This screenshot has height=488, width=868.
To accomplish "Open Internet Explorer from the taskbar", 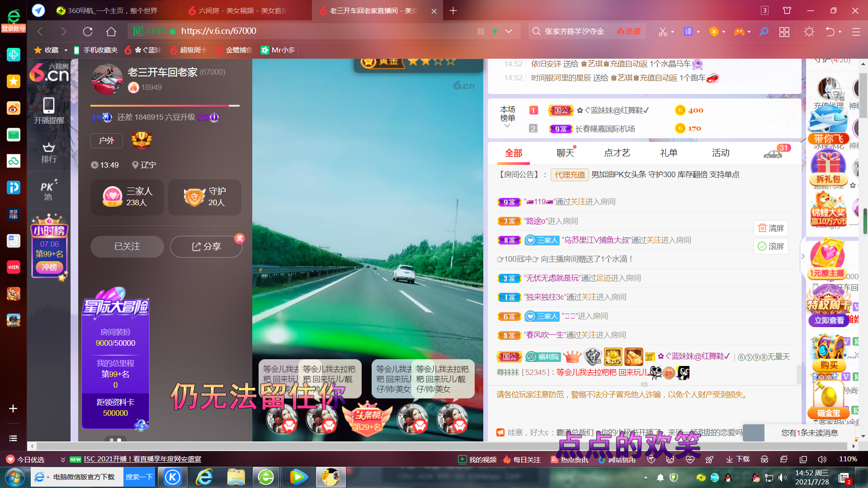I will pos(205,477).
